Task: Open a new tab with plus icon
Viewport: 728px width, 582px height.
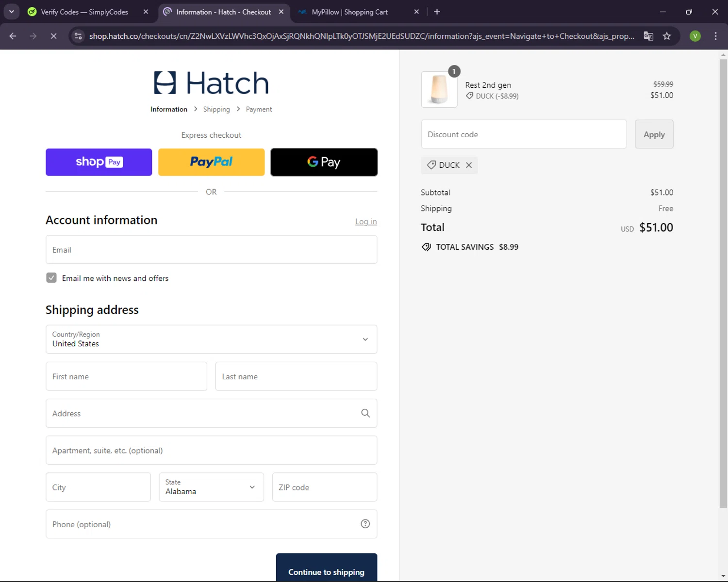Action: [x=437, y=12]
